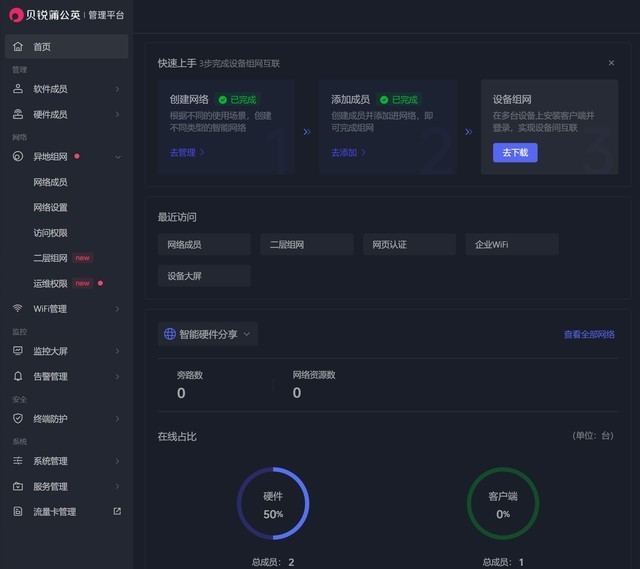Expand the 监控大屏 chevron
The width and height of the screenshot is (640, 569).
click(x=118, y=351)
